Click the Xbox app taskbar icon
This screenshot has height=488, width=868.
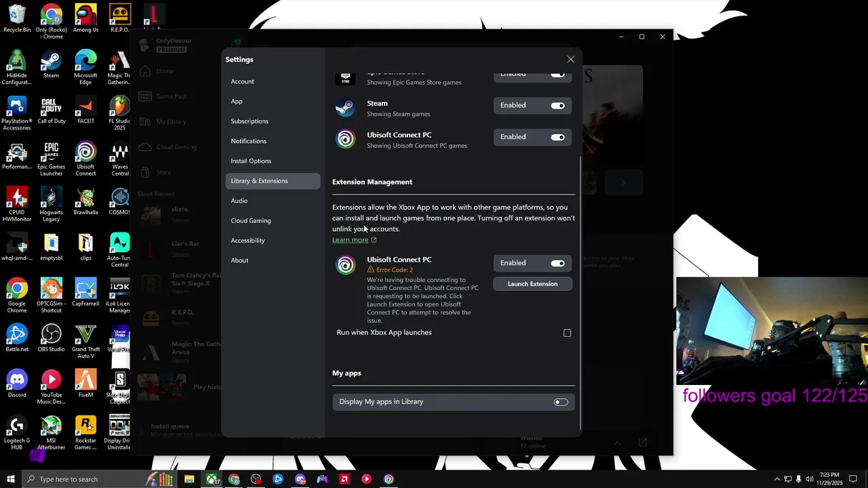tap(212, 479)
